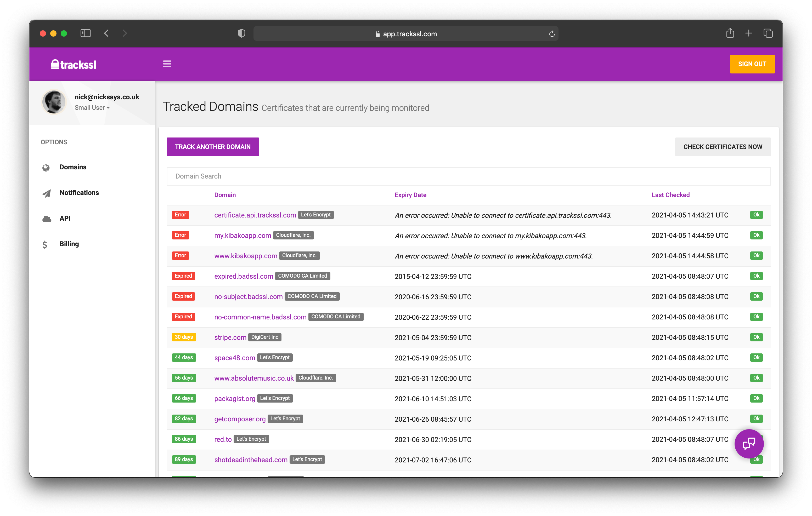
Task: Click expiry date 2021-05-04 23:59:59 UTC
Action: 433,337
